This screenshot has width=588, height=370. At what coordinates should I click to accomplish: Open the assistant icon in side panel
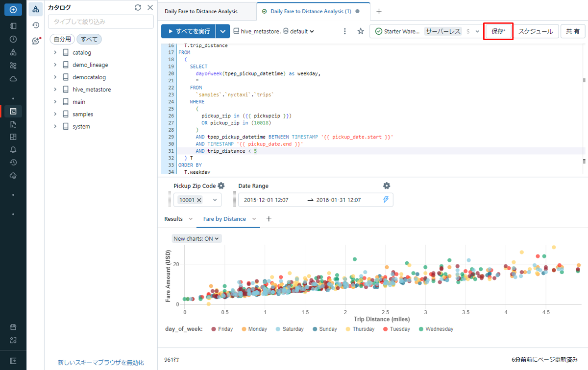[x=36, y=41]
